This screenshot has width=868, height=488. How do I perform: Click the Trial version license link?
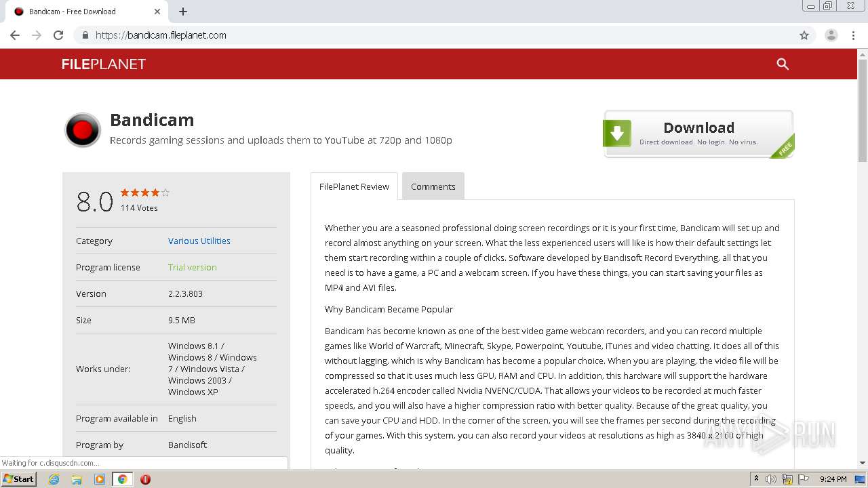coord(193,267)
